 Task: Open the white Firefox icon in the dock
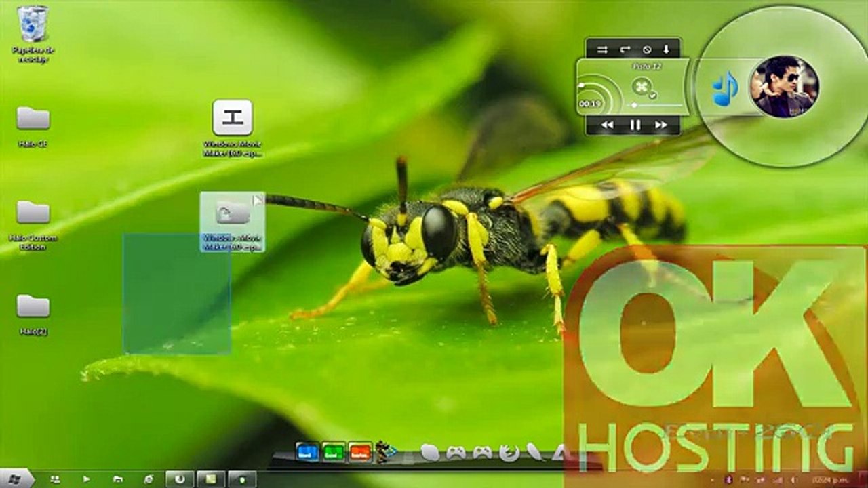508,453
